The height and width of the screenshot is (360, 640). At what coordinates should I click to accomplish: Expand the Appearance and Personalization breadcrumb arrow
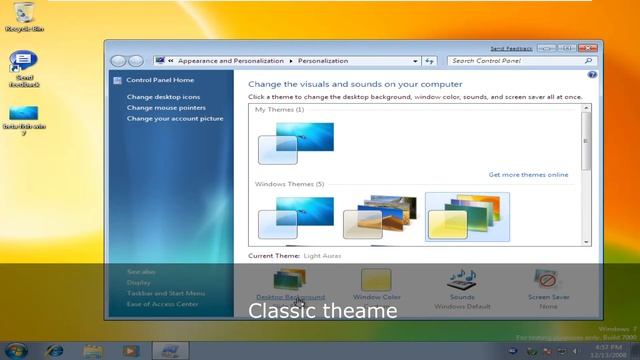[291, 61]
